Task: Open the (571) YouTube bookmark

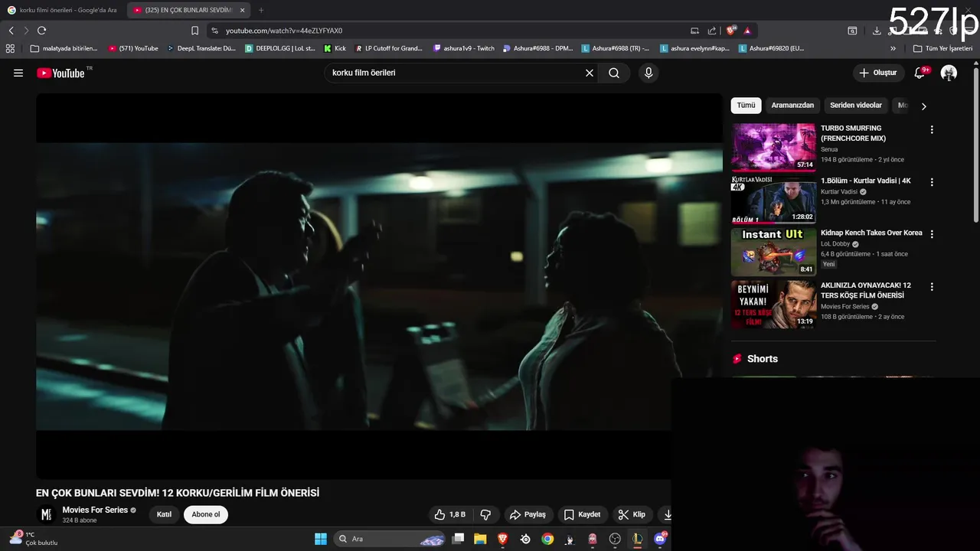Action: (133, 48)
